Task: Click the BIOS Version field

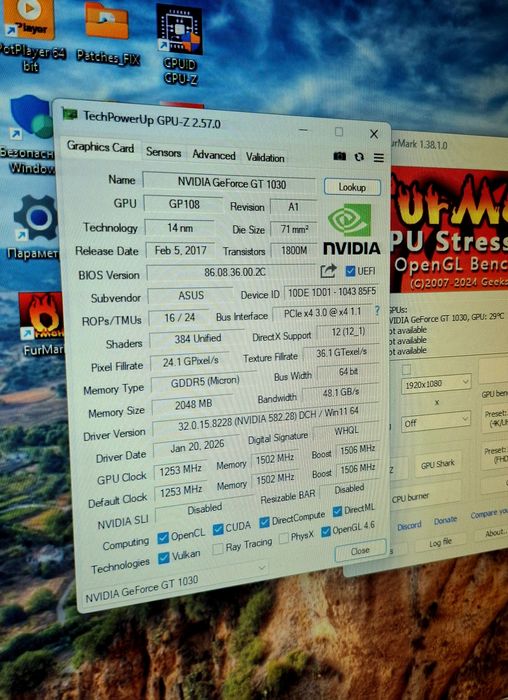Action: [x=232, y=272]
